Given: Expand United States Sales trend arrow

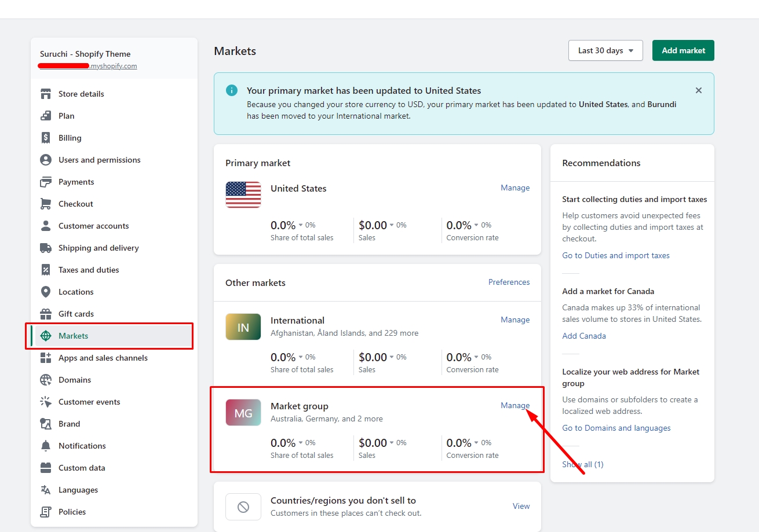Looking at the screenshot, I should [392, 225].
